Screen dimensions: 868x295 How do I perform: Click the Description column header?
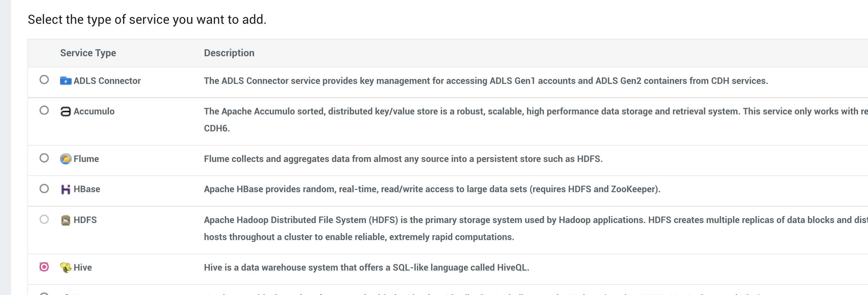229,53
